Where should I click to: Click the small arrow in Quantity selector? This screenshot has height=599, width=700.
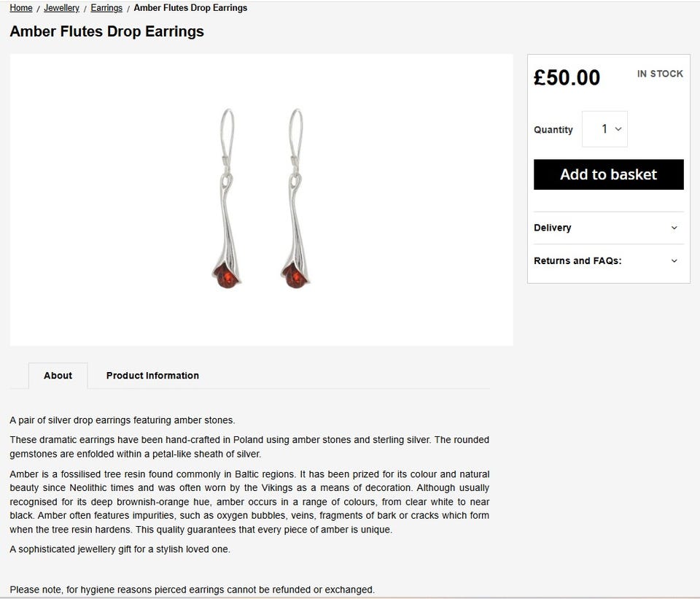pyautogui.click(x=618, y=129)
